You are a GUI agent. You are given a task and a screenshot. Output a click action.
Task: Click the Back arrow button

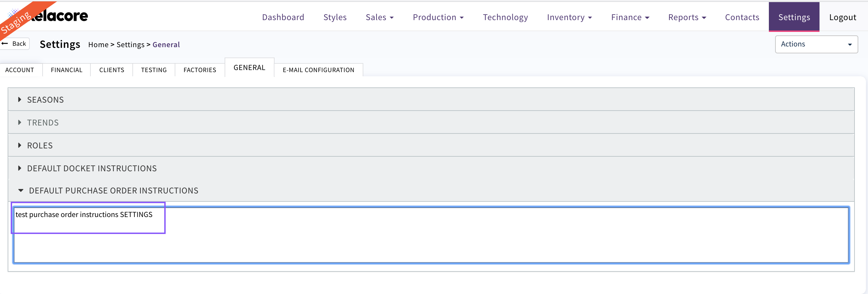coord(15,44)
